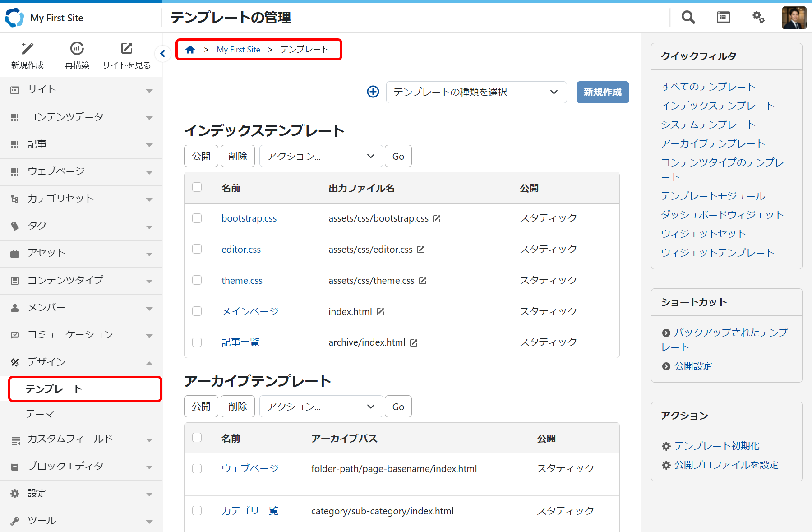Click the home icon in breadcrumb
This screenshot has height=532, width=812.
click(x=190, y=50)
